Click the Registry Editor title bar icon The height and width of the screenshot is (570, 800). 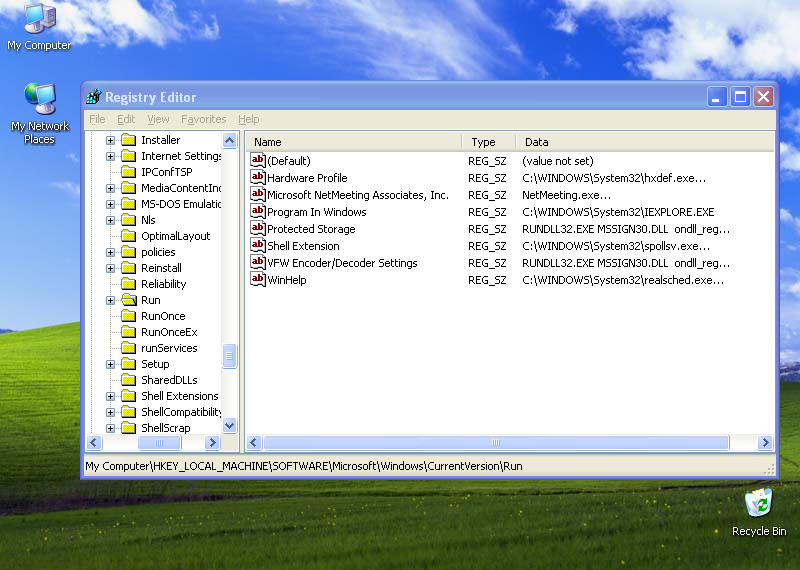(94, 96)
